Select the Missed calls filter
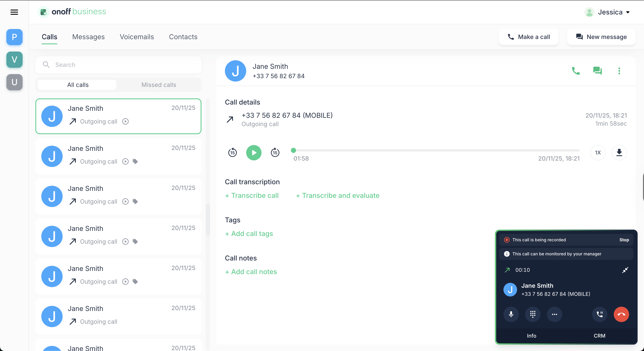The width and height of the screenshot is (644, 351). 159,85
